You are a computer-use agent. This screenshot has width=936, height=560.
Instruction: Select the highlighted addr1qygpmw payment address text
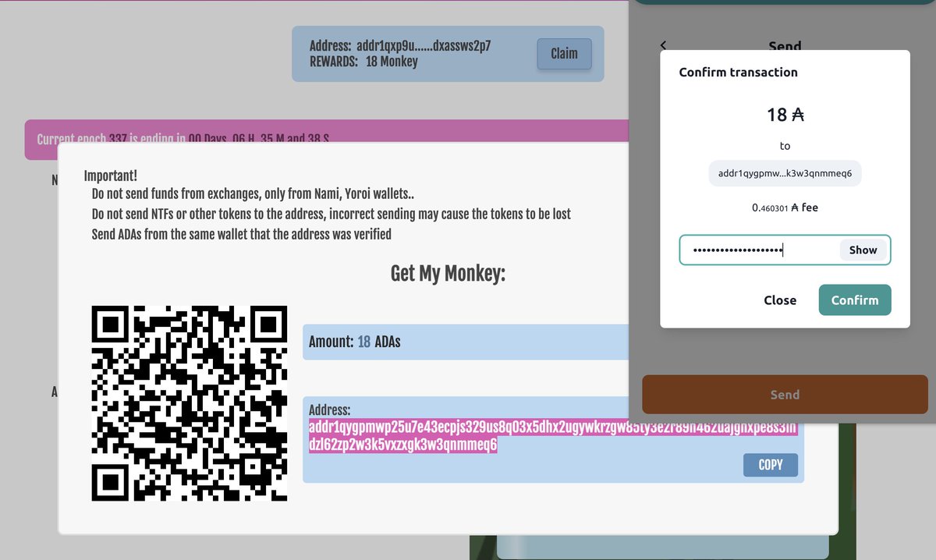(x=553, y=436)
